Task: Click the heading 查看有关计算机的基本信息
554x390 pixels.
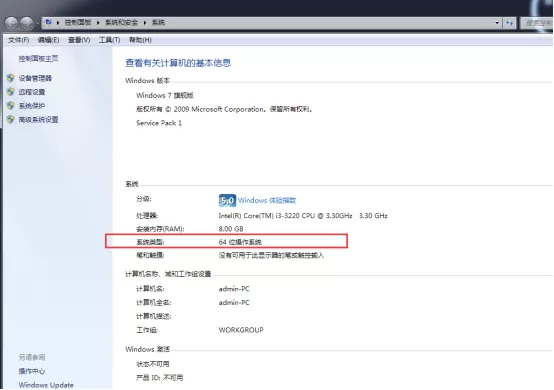Action: [178, 63]
